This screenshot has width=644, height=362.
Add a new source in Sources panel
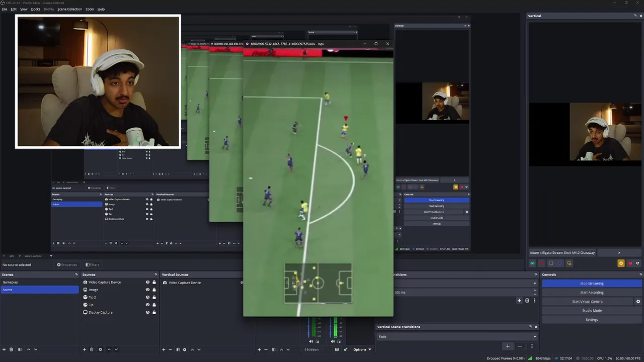(85, 349)
